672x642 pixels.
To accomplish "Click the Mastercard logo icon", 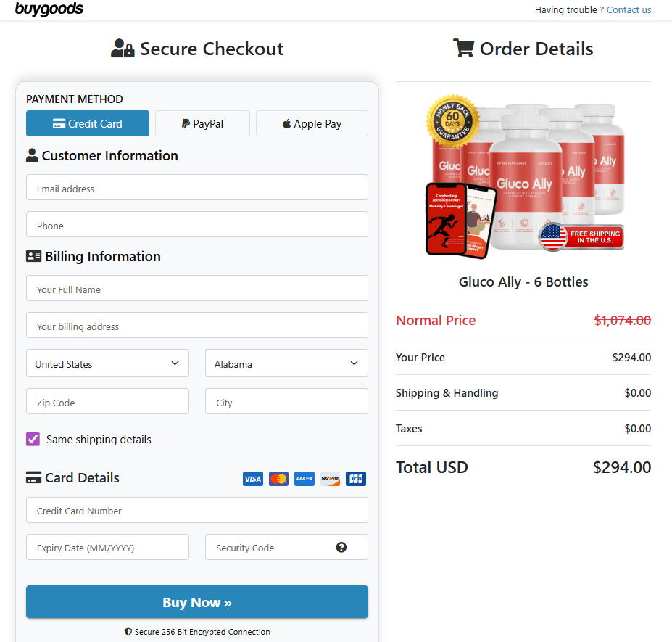I will click(278, 479).
